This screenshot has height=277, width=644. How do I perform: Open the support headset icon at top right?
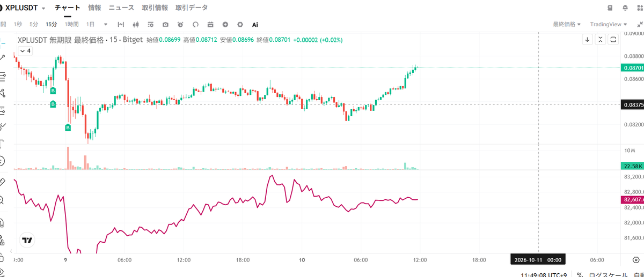click(x=625, y=8)
